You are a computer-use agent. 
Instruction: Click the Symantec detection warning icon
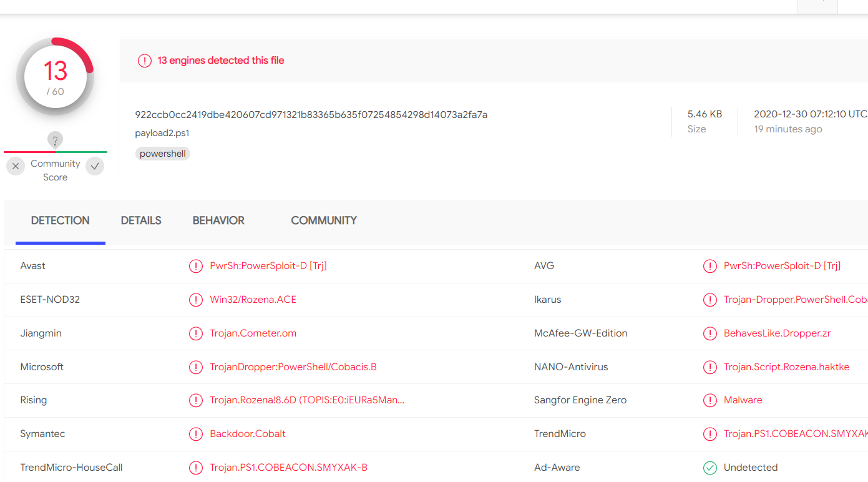tap(196, 434)
